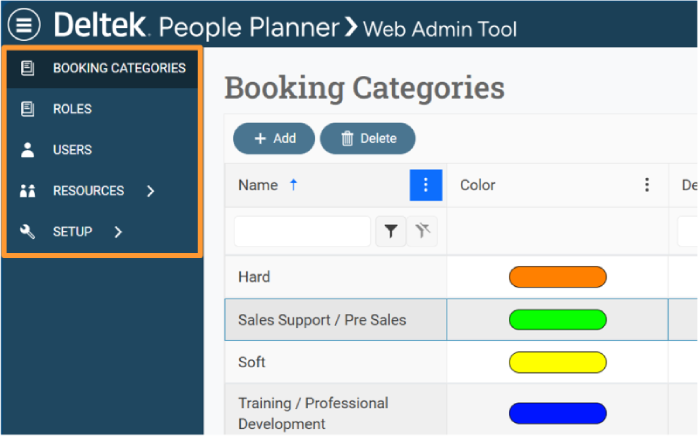Screen dimensions: 700x436
Task: Select the Hard row name
Action: (x=254, y=277)
